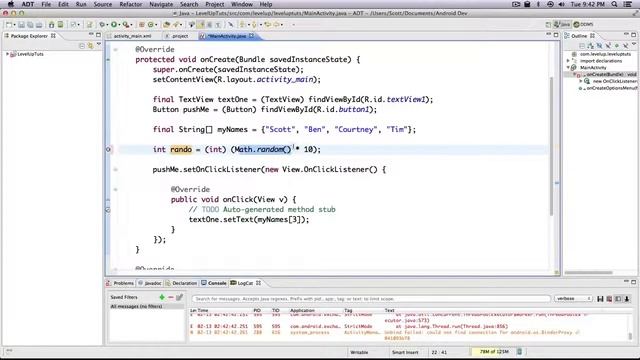Click the New Java Package icon

coord(142,24)
